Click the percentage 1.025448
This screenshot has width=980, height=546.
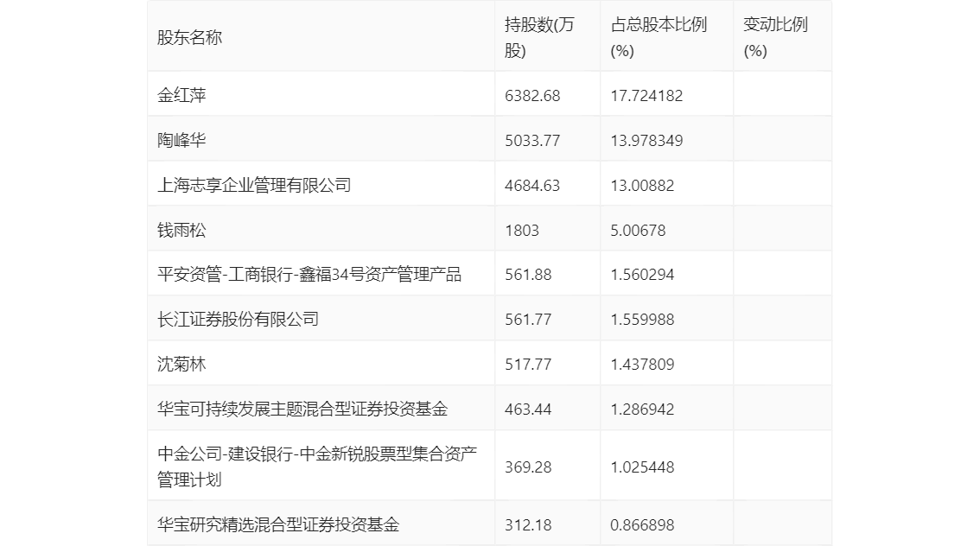(642, 467)
